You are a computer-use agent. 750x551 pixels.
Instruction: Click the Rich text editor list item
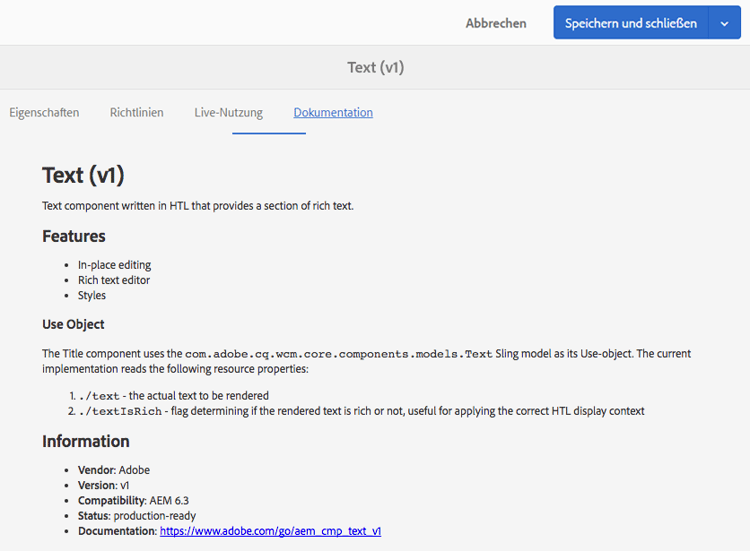coord(114,280)
